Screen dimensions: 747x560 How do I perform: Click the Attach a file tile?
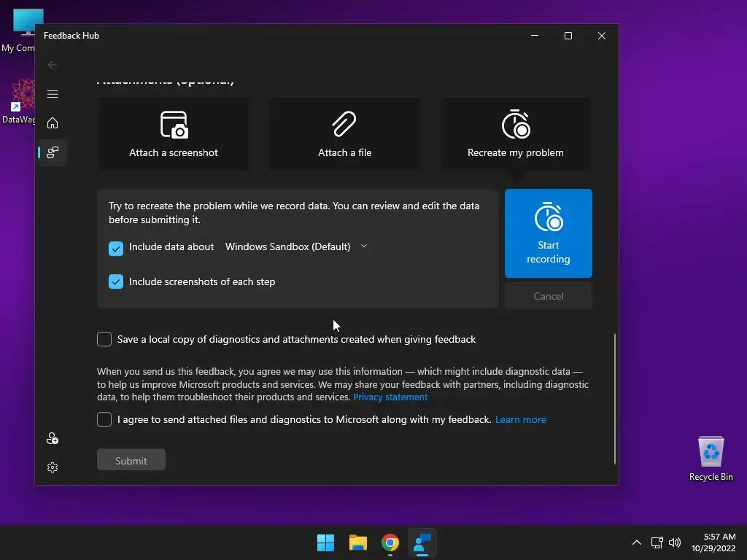(x=344, y=134)
